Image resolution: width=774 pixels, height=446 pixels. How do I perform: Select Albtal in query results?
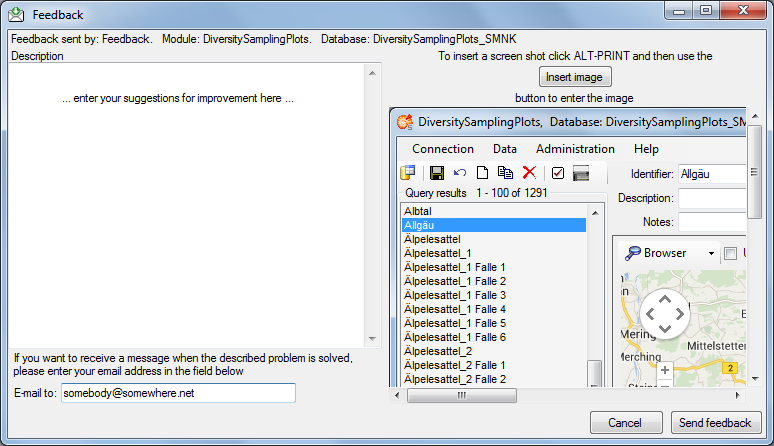(x=494, y=211)
